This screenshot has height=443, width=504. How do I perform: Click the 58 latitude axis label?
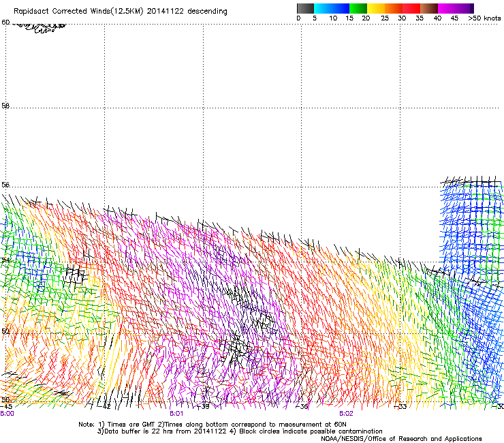5,106
